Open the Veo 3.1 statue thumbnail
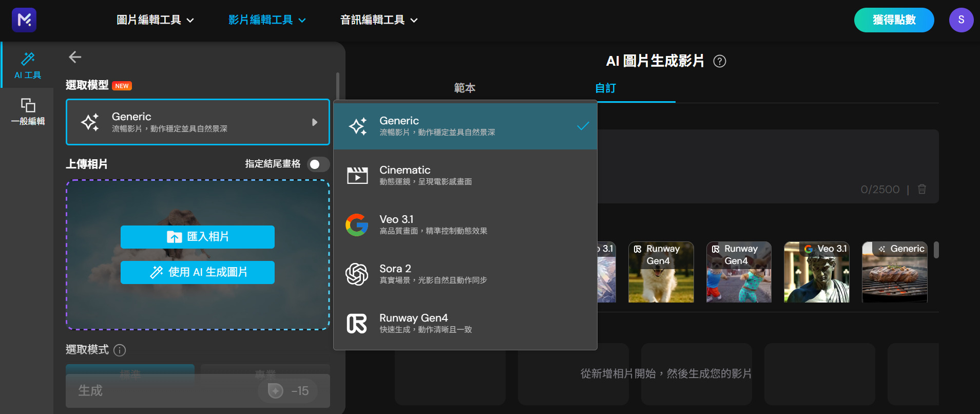Screen dimensions: 980x414 coord(817,272)
